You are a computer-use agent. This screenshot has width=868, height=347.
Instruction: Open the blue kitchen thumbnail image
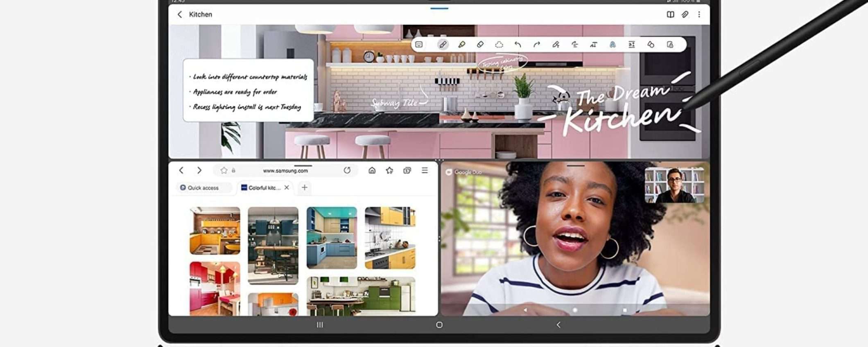332,237
